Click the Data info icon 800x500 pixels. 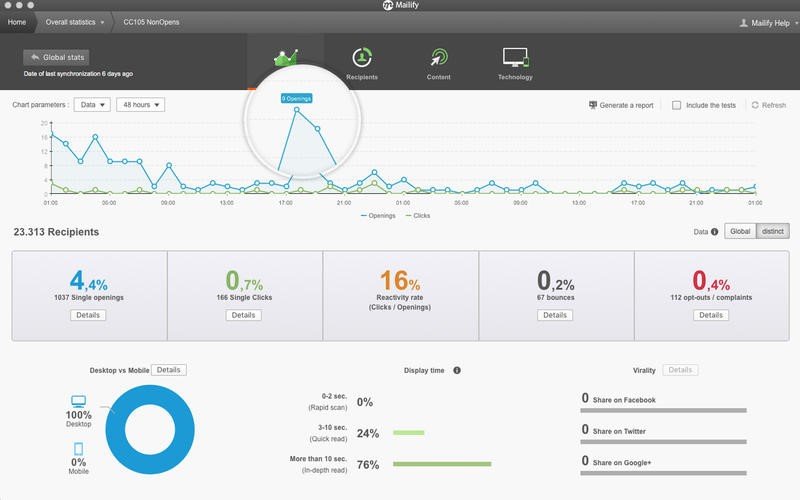(x=714, y=232)
